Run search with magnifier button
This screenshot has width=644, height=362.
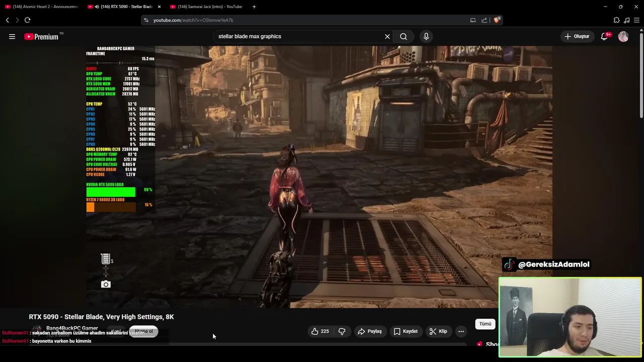point(404,36)
